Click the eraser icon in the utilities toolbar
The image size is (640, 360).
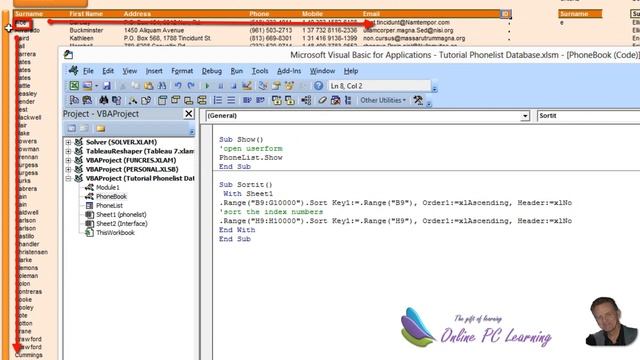(x=322, y=100)
